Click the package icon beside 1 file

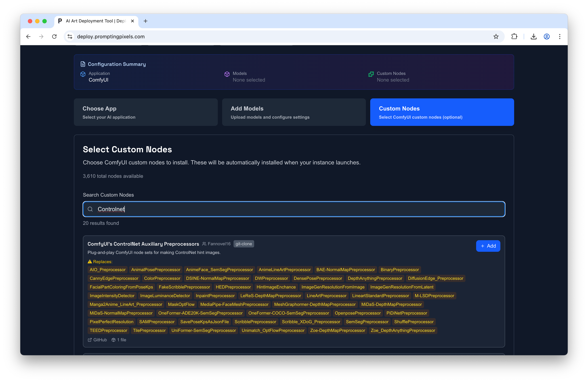coord(113,340)
